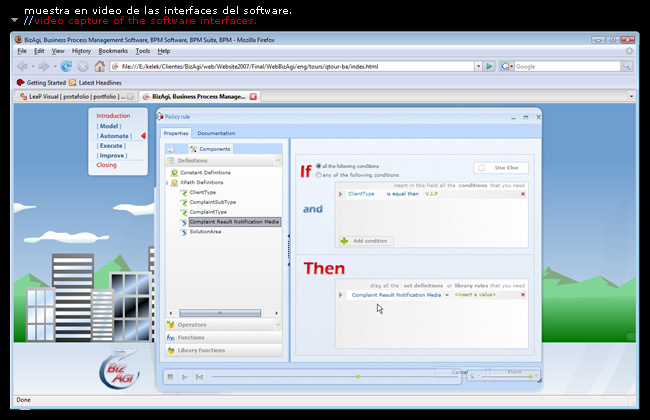The width and height of the screenshot is (650, 420).
Task: Switch to the Documentation tab
Action: 216,133
